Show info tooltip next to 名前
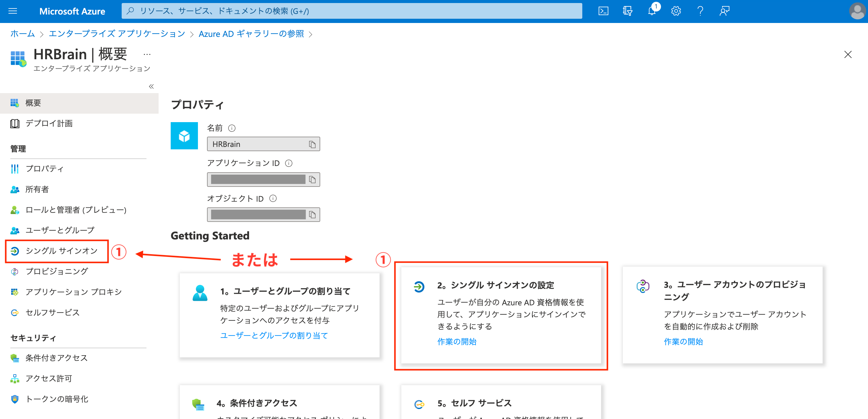Image resolution: width=868 pixels, height=419 pixels. (232, 128)
